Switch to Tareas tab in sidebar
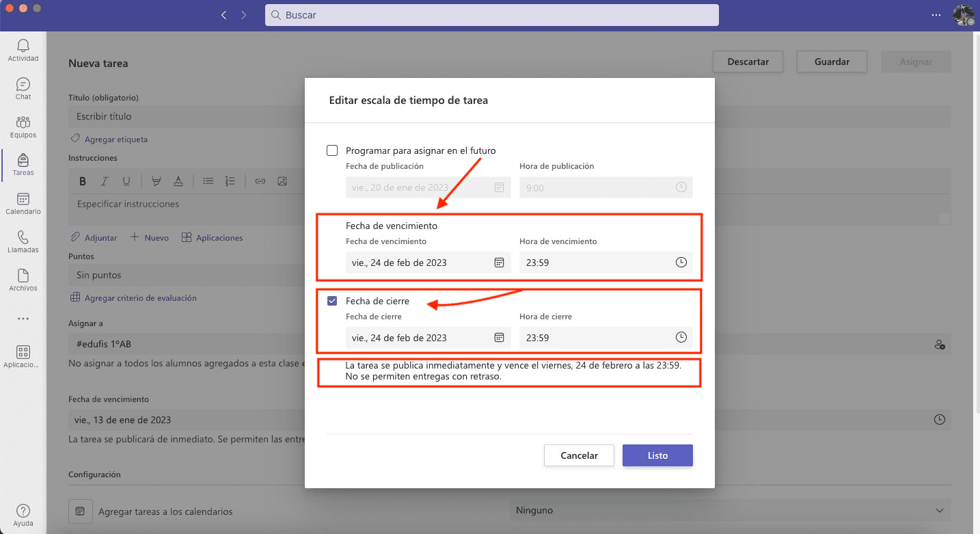Viewport: 980px width, 534px height. coord(23,165)
